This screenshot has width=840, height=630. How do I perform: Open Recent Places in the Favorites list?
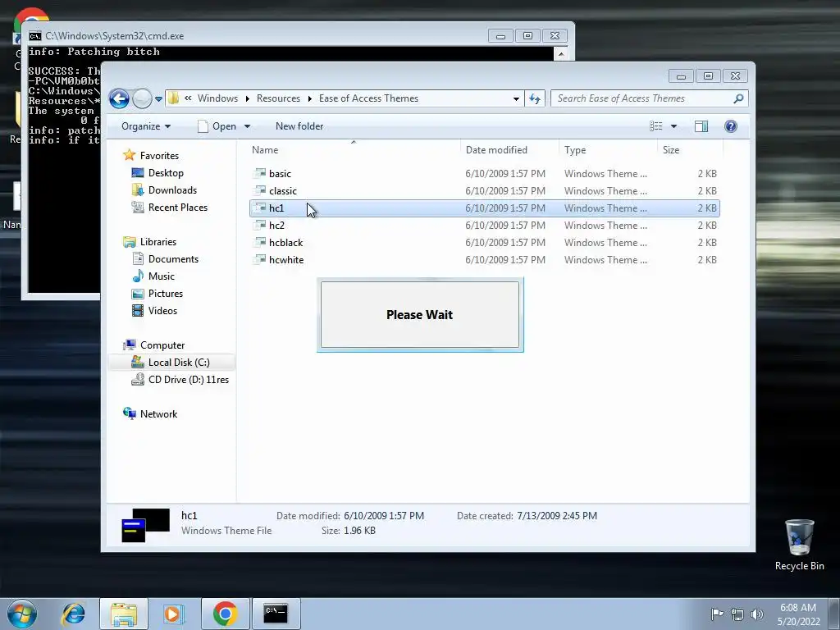tap(177, 208)
